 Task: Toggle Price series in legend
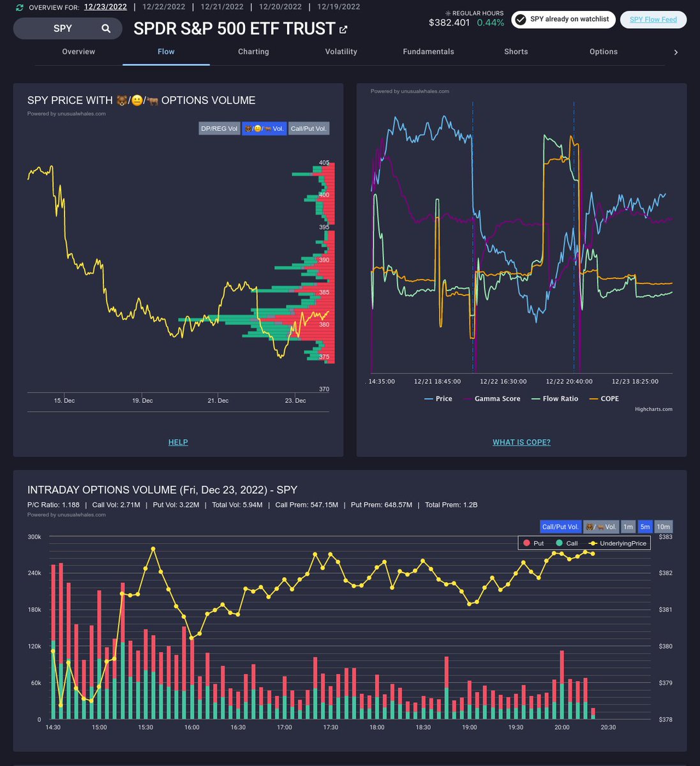[438, 398]
